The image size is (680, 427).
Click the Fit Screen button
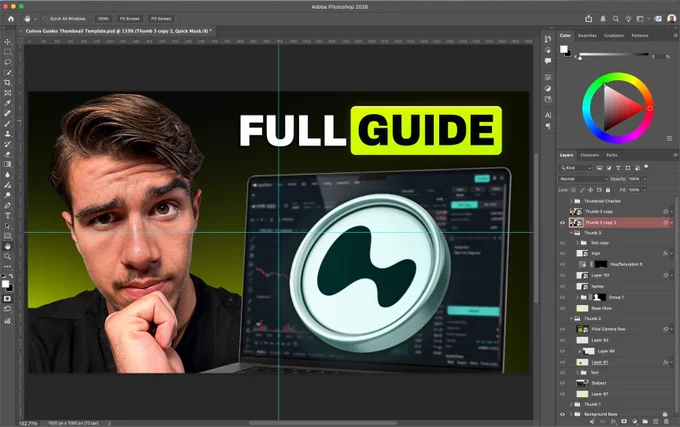click(130, 19)
